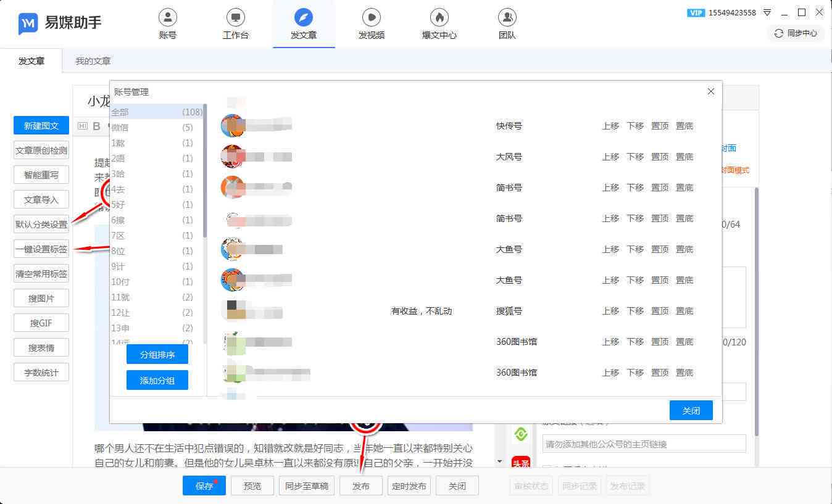
Task: Click the 大风号 account avatar
Action: coord(233,156)
